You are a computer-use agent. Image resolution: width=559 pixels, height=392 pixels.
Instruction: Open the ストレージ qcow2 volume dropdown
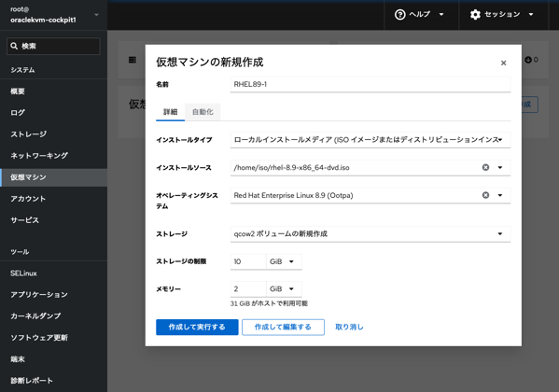[370, 234]
